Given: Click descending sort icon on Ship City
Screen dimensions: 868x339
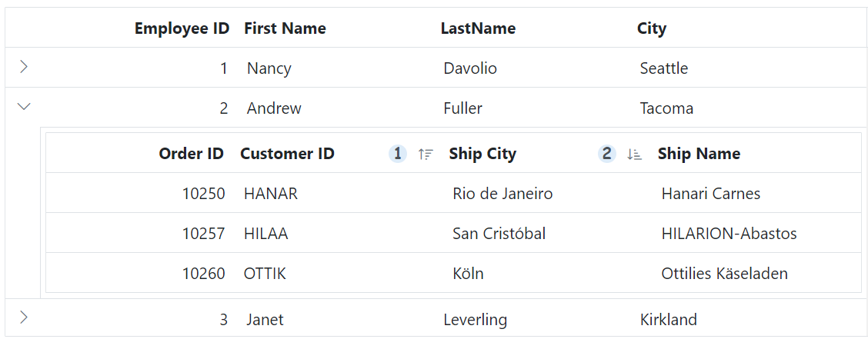Looking at the screenshot, I should pyautogui.click(x=634, y=154).
